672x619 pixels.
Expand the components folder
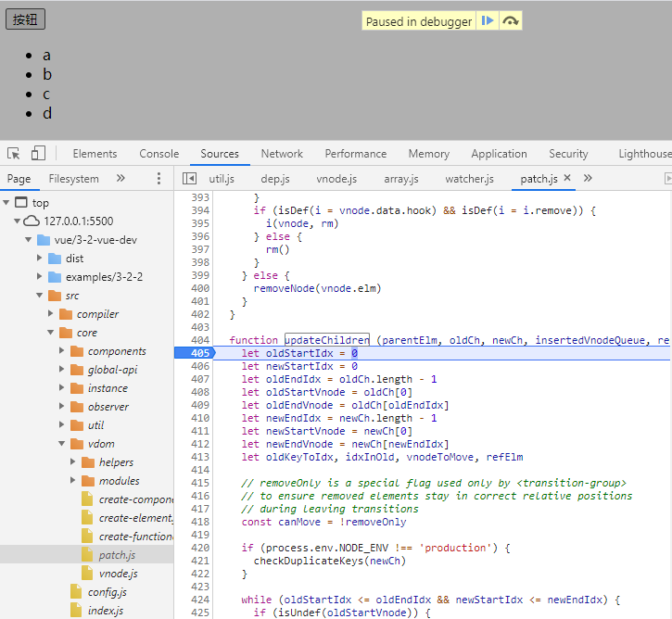[62, 351]
